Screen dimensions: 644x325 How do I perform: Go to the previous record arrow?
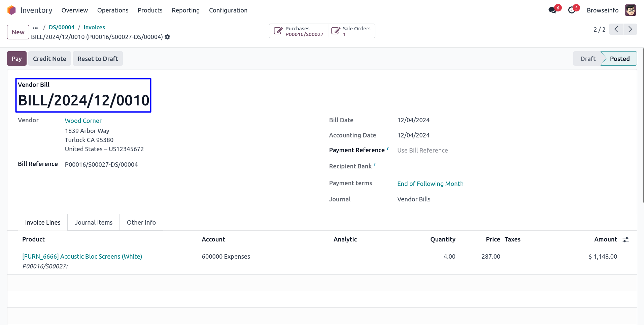[x=616, y=29]
